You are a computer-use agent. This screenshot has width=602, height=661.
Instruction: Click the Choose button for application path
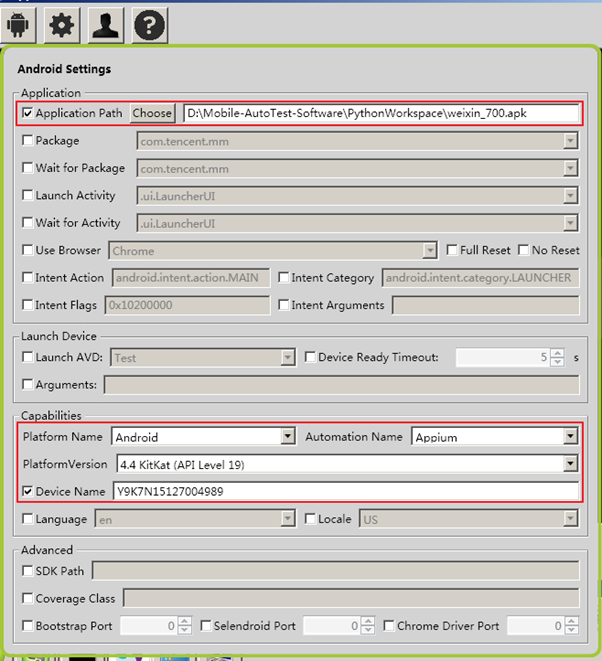coord(152,114)
